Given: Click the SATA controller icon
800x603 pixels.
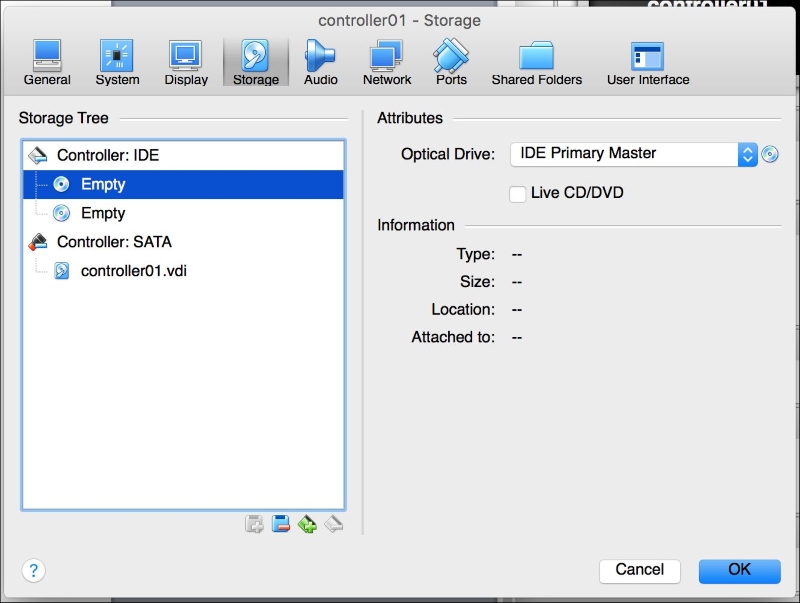Looking at the screenshot, I should tap(38, 242).
